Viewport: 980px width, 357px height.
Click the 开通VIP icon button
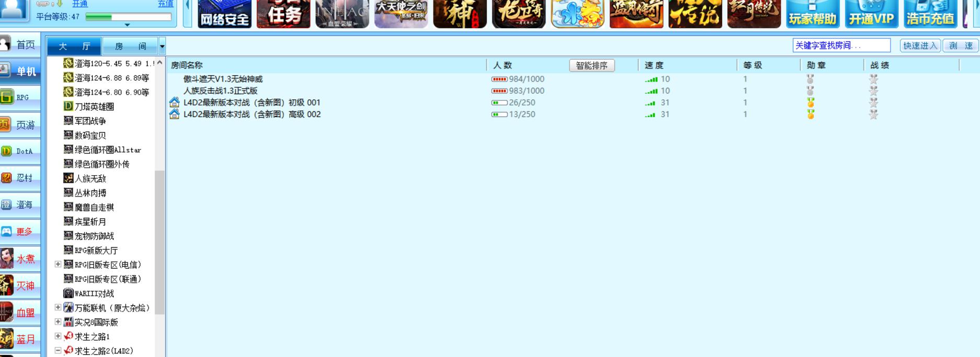coord(872,14)
